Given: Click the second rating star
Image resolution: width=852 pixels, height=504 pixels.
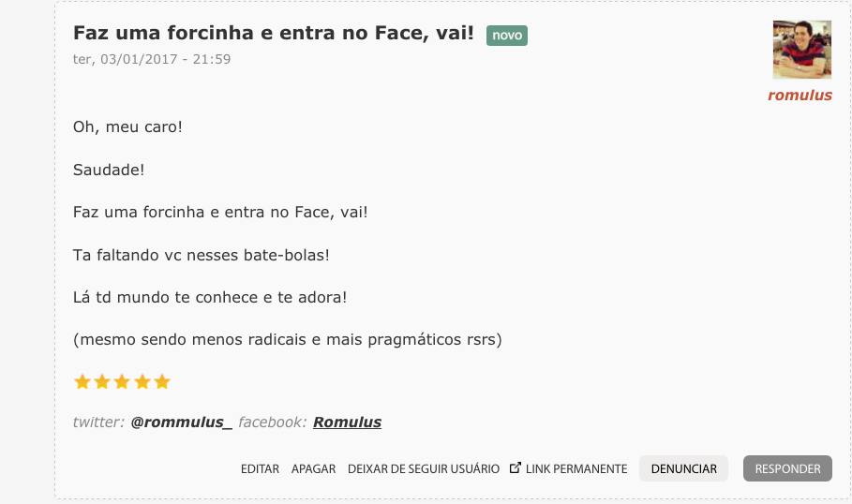Looking at the screenshot, I should tap(102, 382).
